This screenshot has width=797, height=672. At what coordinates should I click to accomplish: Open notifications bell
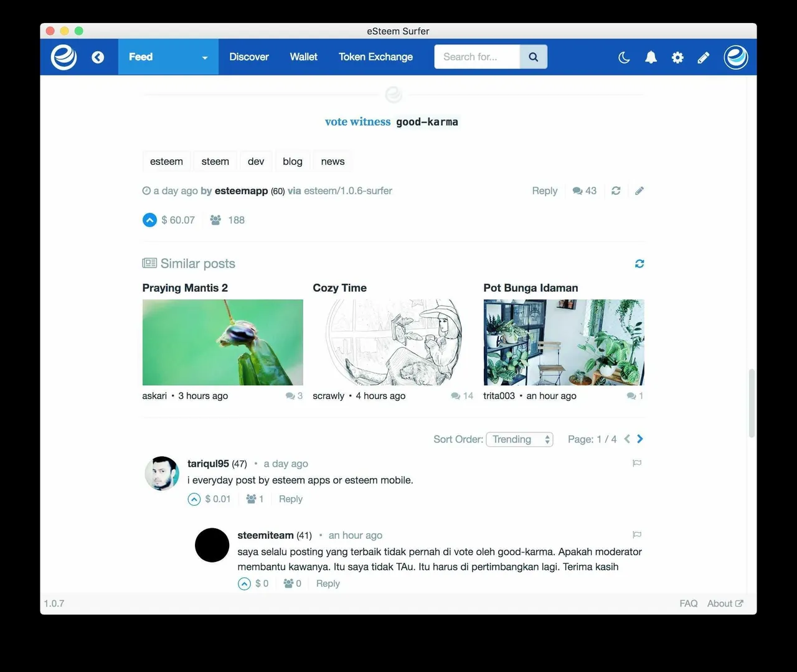point(651,57)
